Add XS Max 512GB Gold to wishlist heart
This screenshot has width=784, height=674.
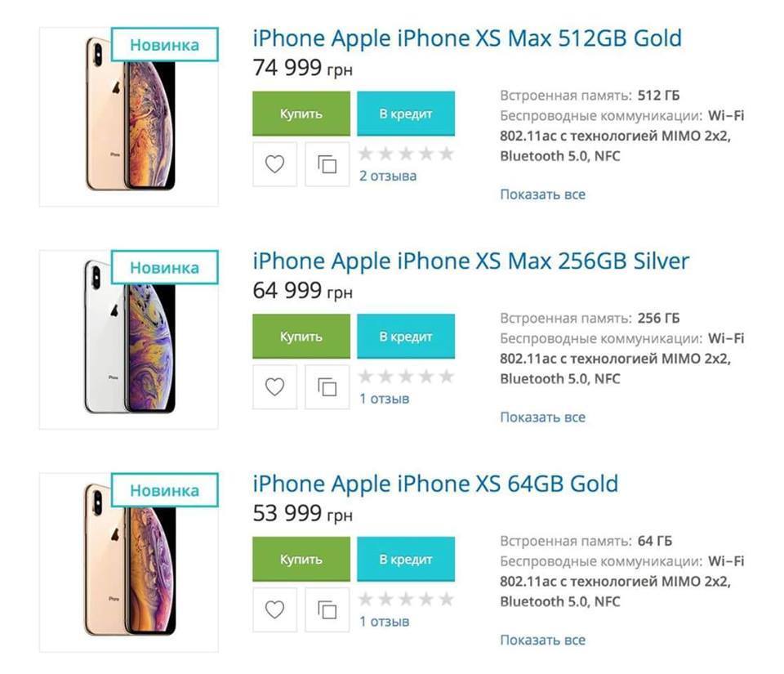(274, 164)
